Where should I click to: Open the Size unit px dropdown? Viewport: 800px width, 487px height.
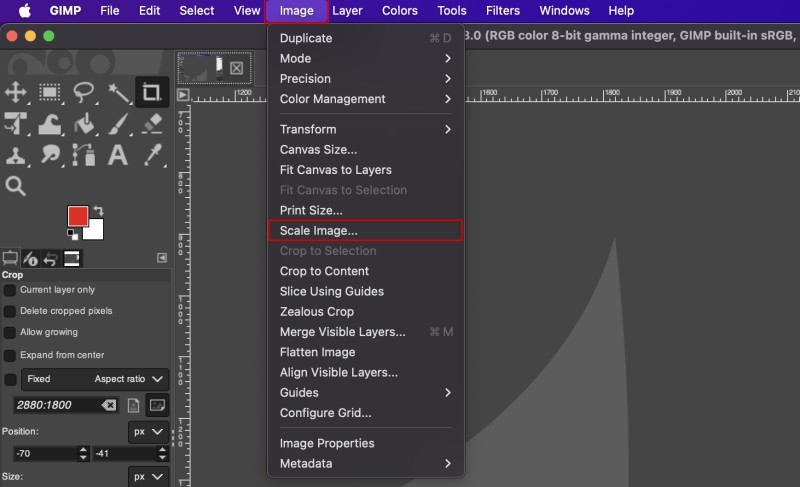[148, 477]
